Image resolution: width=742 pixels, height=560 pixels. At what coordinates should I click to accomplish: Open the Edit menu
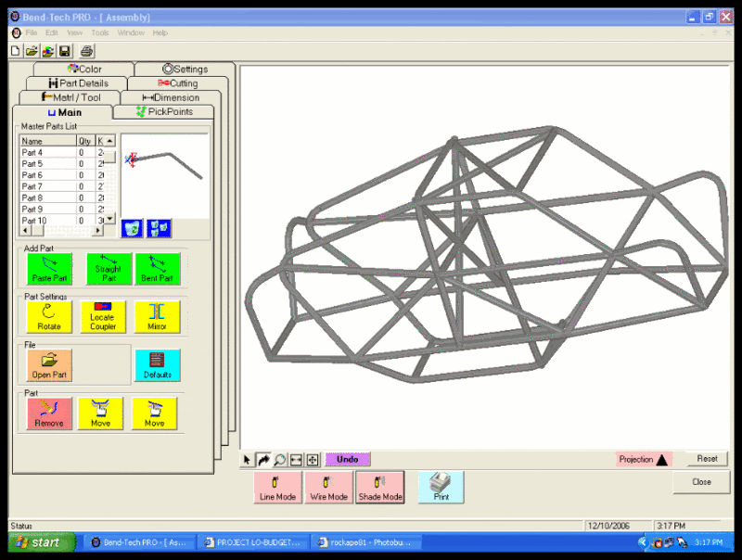[52, 32]
